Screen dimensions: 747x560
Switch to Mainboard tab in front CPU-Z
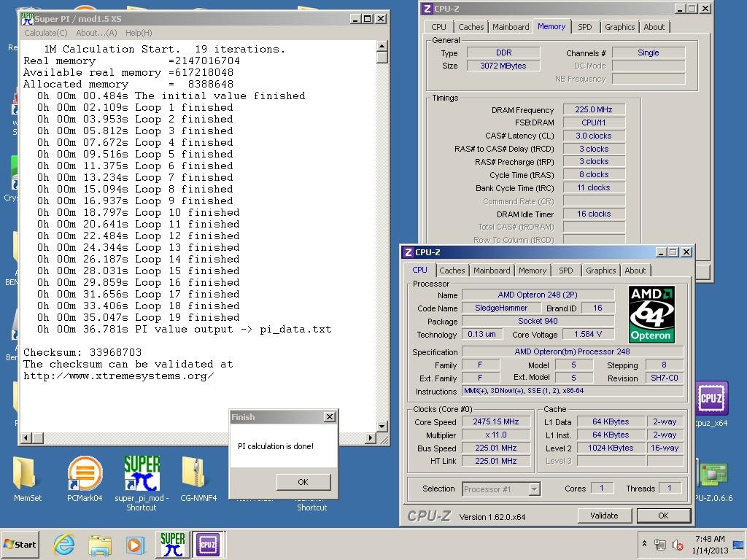492,271
